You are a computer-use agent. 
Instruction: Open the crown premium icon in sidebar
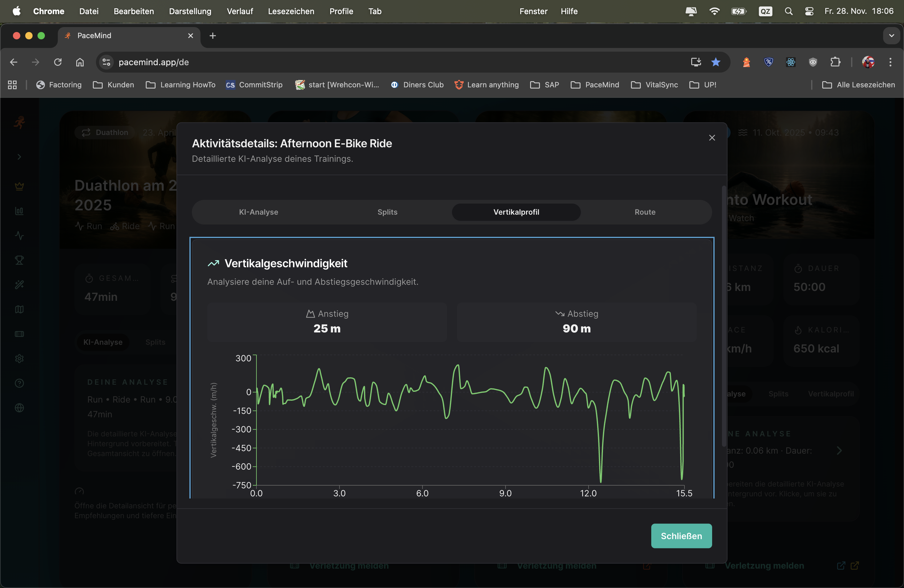point(19,186)
